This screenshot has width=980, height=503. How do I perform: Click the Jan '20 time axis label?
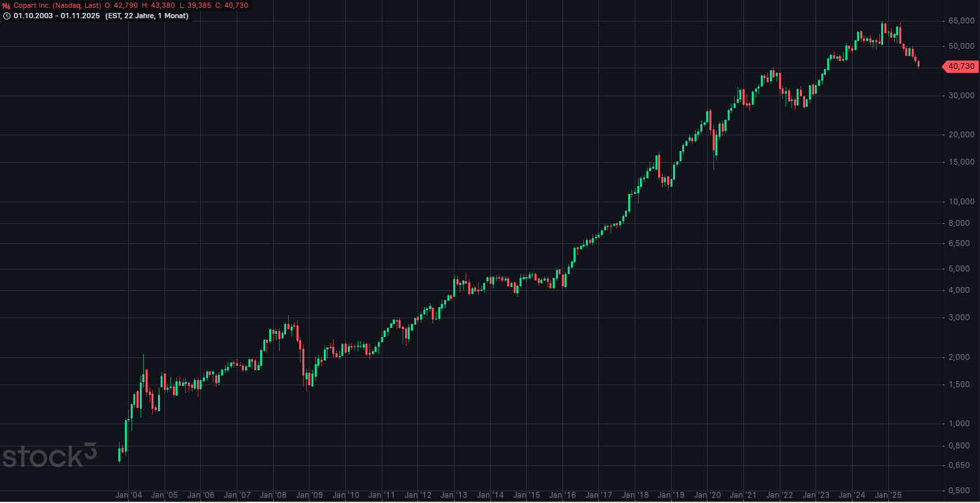[x=707, y=495]
